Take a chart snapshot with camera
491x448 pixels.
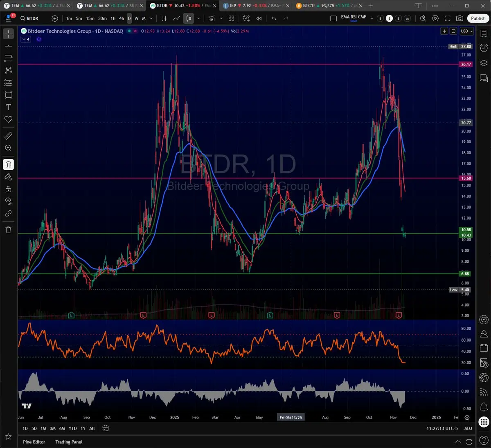click(x=460, y=18)
